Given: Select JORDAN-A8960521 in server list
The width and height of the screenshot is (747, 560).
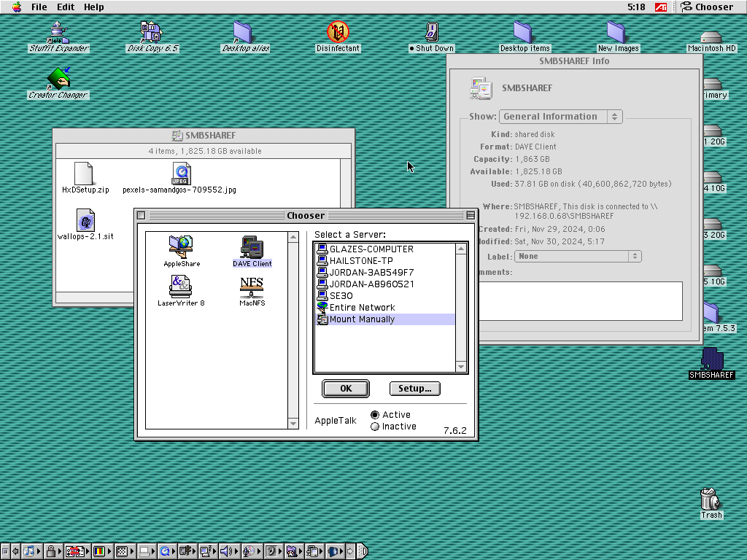Looking at the screenshot, I should [x=385, y=284].
